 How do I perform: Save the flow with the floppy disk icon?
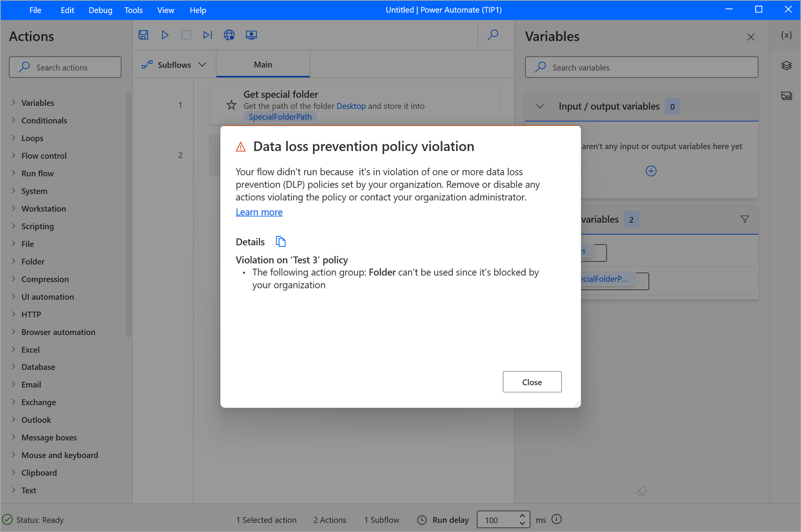point(143,35)
